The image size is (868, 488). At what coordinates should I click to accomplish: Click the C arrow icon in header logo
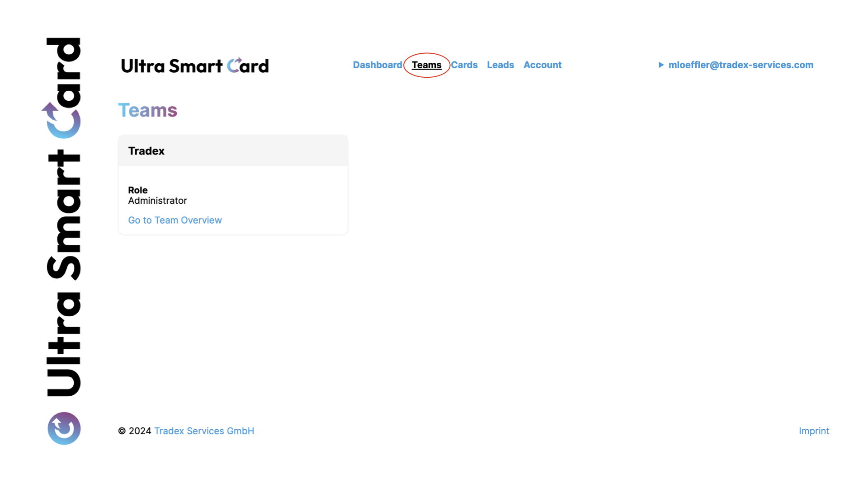pos(234,65)
